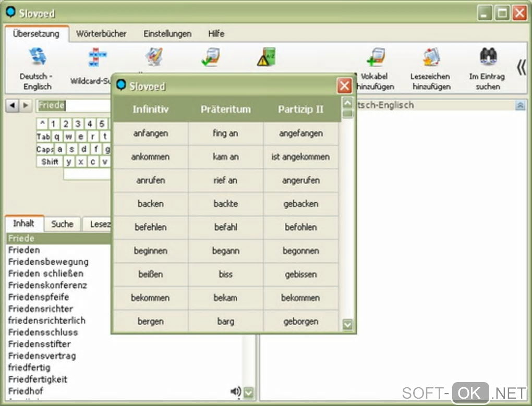The width and height of the screenshot is (532, 406).
Task: Maximize the main Slovoed window
Action: click(502, 13)
